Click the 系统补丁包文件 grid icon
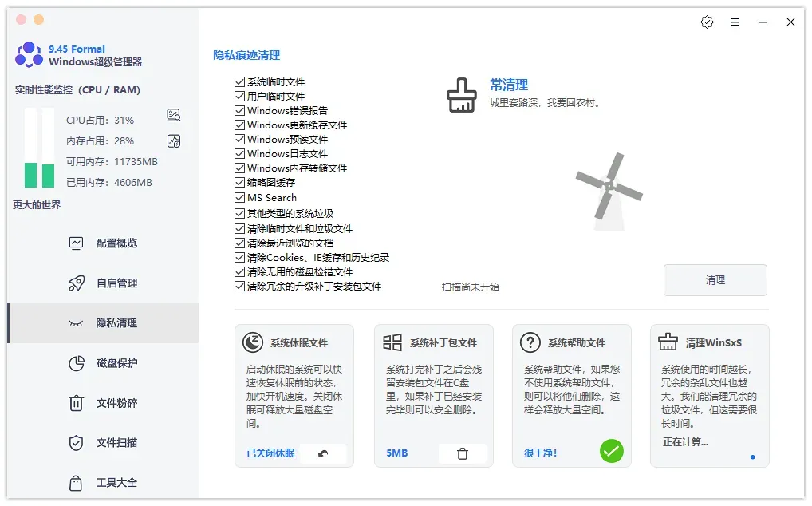This screenshot has width=812, height=506. (x=392, y=342)
